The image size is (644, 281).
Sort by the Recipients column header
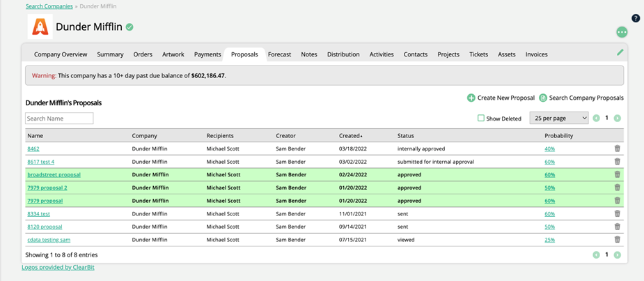(x=220, y=136)
